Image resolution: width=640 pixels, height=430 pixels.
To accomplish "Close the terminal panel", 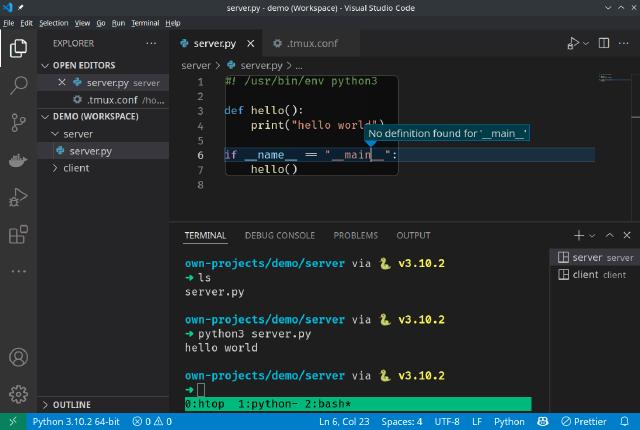I will coord(627,235).
